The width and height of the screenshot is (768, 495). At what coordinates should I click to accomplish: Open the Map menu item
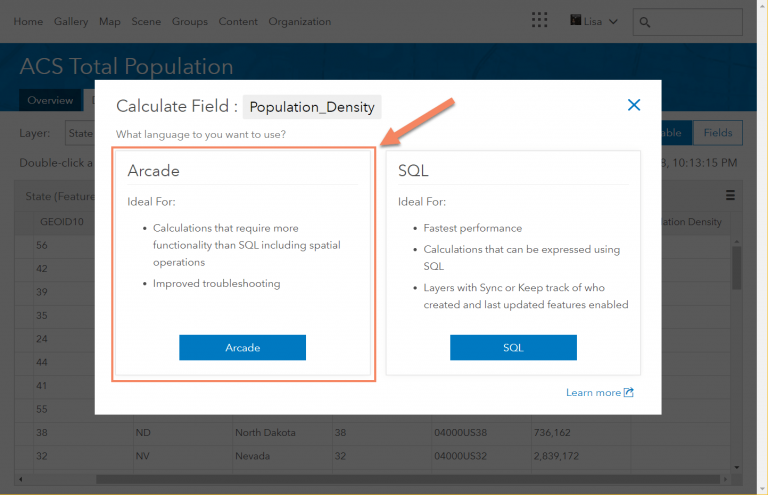pos(110,21)
